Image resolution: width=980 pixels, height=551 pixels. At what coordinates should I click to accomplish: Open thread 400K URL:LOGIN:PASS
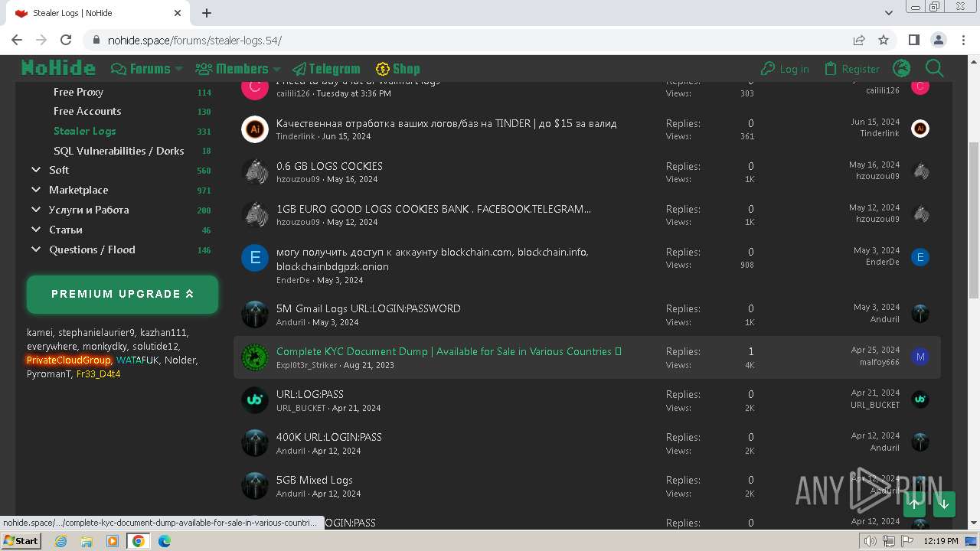329,437
